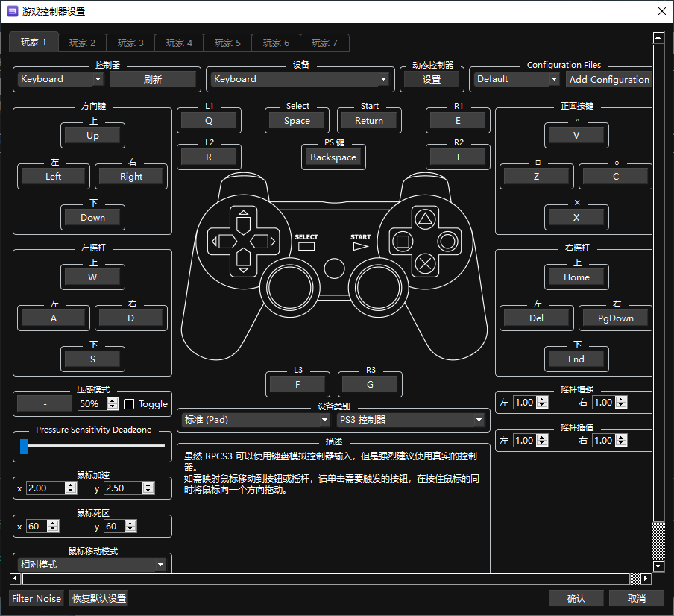Screen dimensions: 674x616
Task: Increase the mouse deadzone y 60 stepper
Action: (130, 523)
